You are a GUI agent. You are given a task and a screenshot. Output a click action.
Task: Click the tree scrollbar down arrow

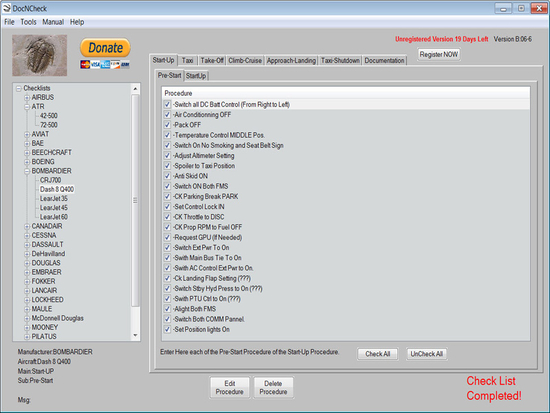pyautogui.click(x=135, y=335)
